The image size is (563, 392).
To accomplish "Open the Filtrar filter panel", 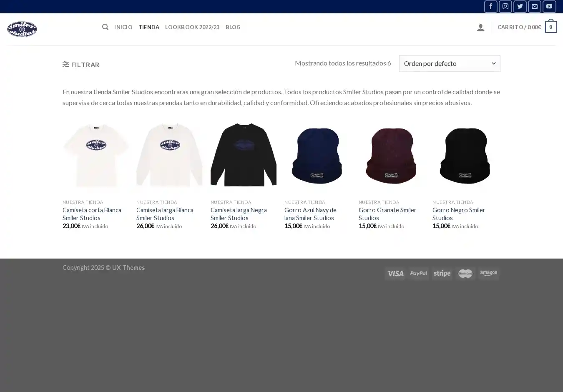I will coord(81,65).
